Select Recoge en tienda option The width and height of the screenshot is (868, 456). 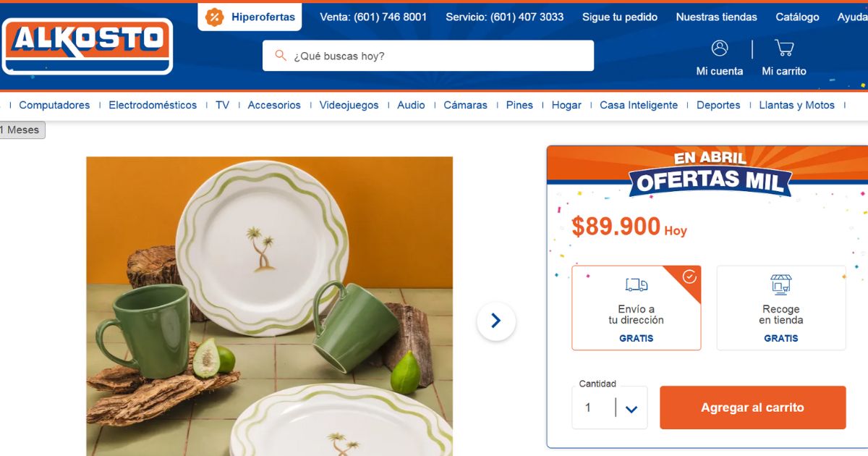[x=781, y=308]
